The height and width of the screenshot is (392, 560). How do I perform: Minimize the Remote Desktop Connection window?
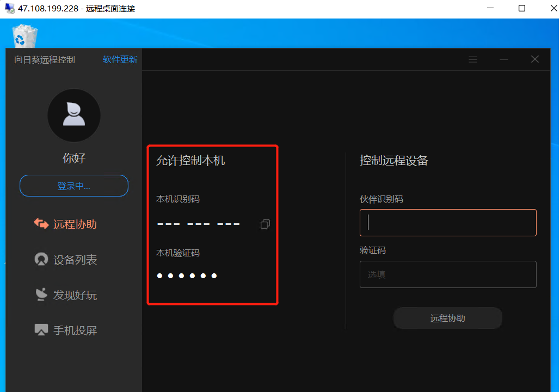490,8
